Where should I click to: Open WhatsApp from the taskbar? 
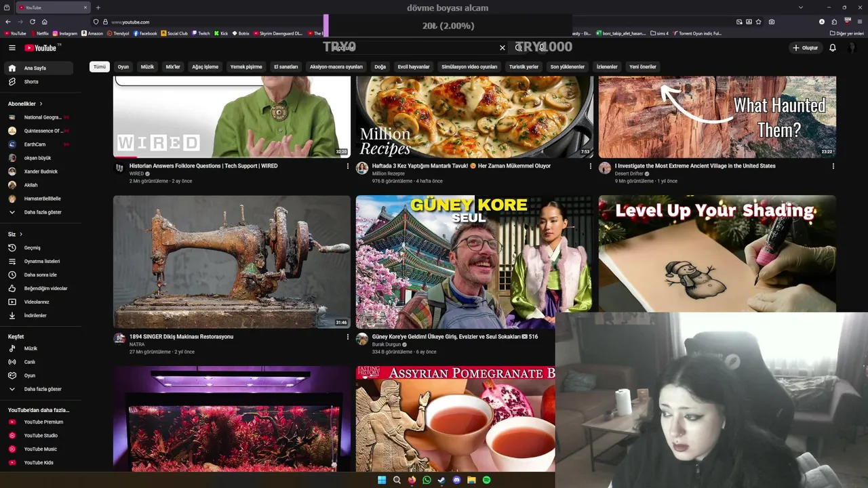(x=427, y=480)
